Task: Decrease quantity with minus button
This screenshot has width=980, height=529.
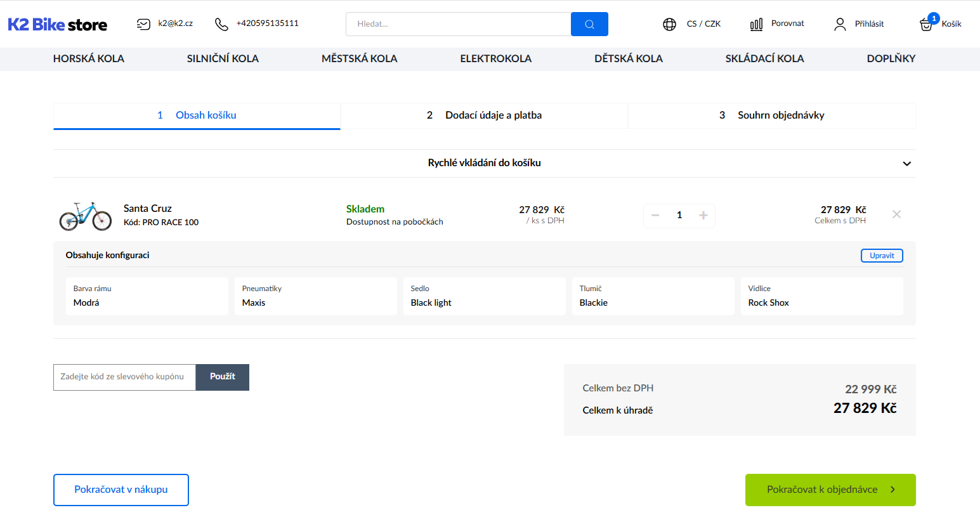Action: (655, 216)
